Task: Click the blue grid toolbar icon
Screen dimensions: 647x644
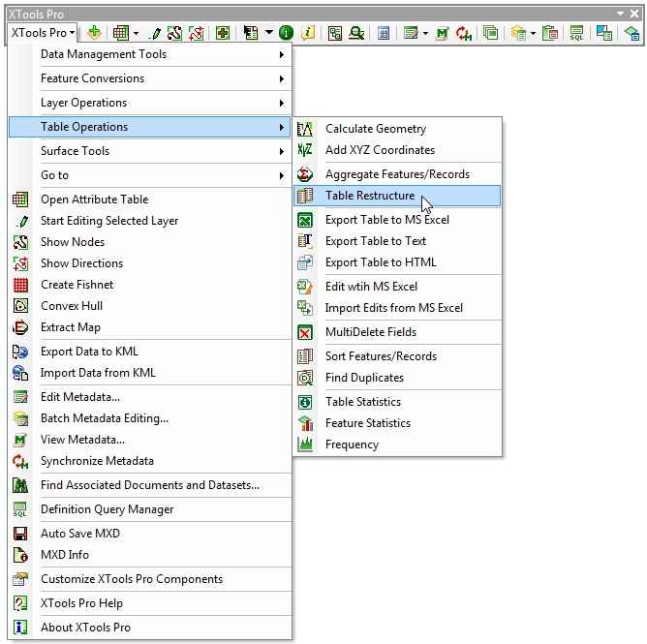Action: pos(384,33)
